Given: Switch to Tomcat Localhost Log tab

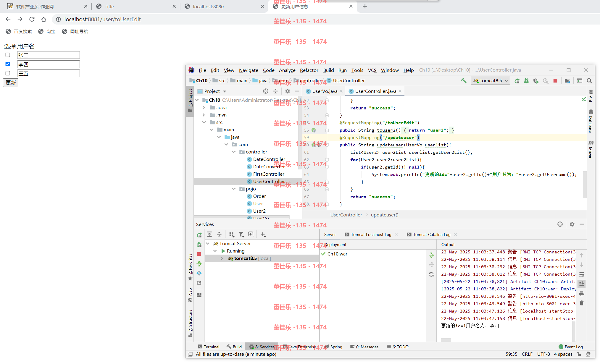Looking at the screenshot, I should pyautogui.click(x=371, y=234).
